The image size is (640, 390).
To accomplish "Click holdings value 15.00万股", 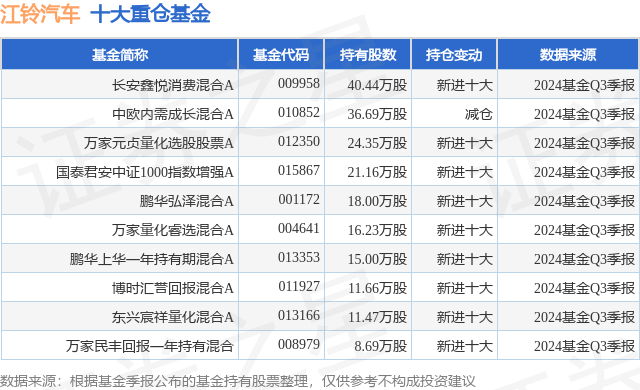I will point(377,259).
